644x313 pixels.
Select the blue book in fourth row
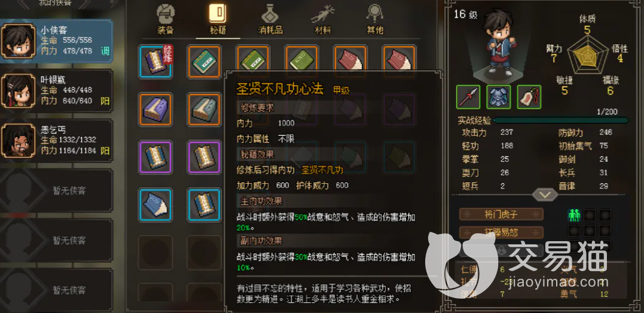point(155,205)
